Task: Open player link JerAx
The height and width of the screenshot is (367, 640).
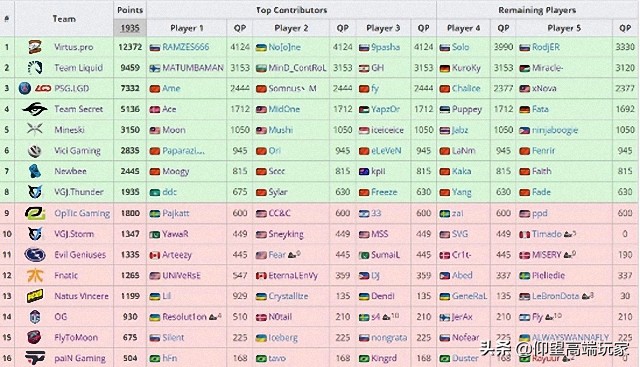Action: 462,317
